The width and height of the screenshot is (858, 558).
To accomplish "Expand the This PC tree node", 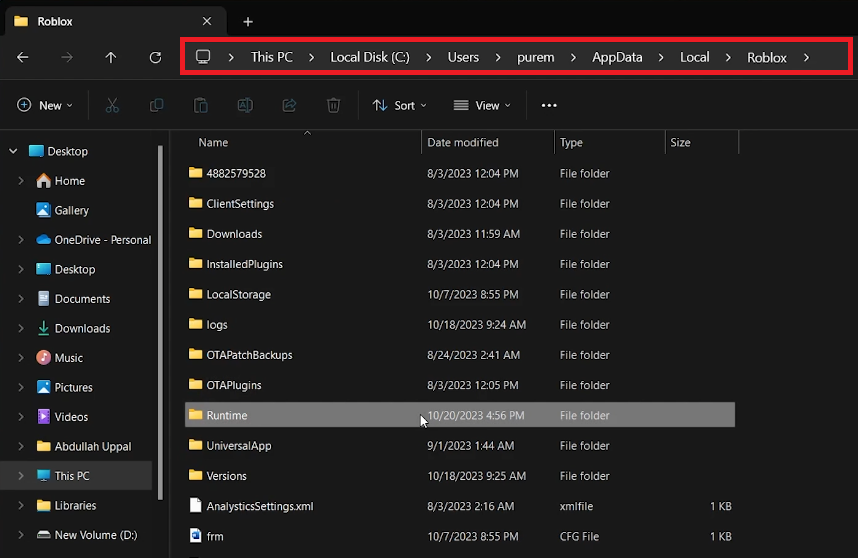I will 21,476.
